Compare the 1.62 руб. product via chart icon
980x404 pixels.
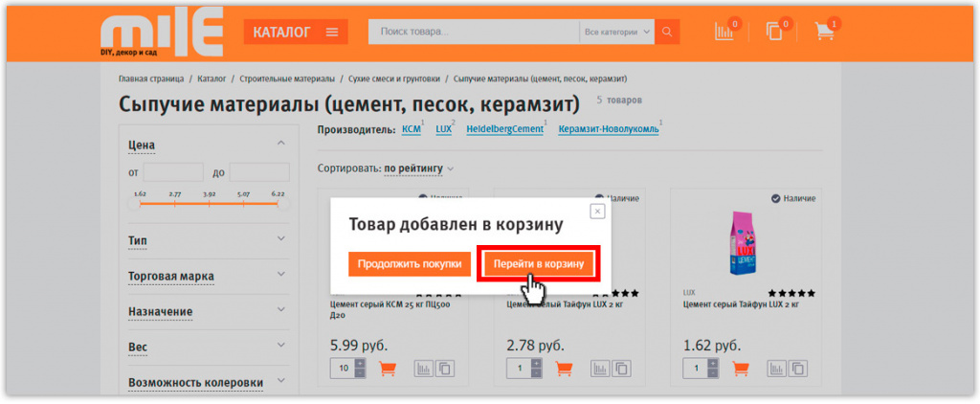coord(776,369)
